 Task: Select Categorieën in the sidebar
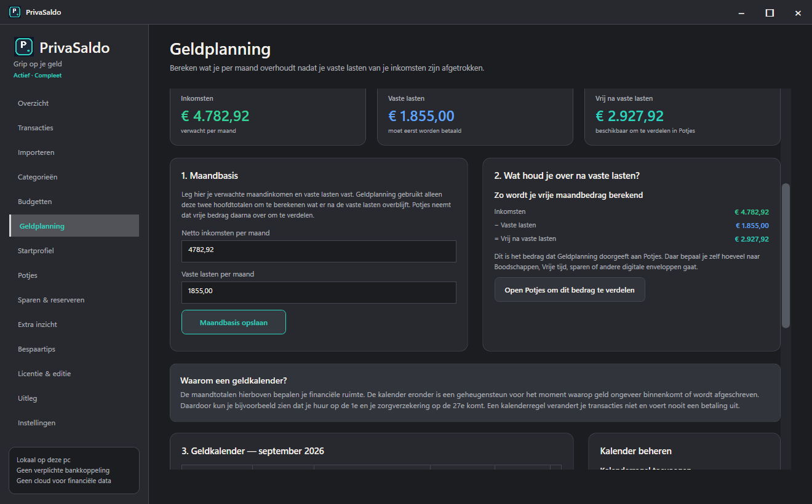[74, 177]
